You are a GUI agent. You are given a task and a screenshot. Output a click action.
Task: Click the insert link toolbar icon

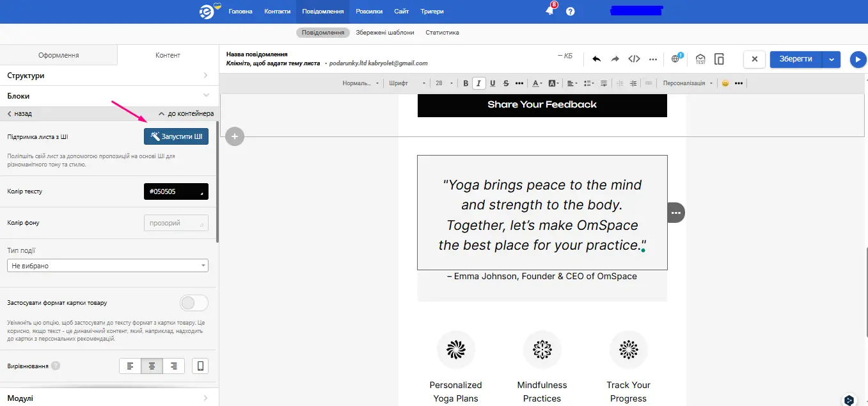(x=649, y=83)
